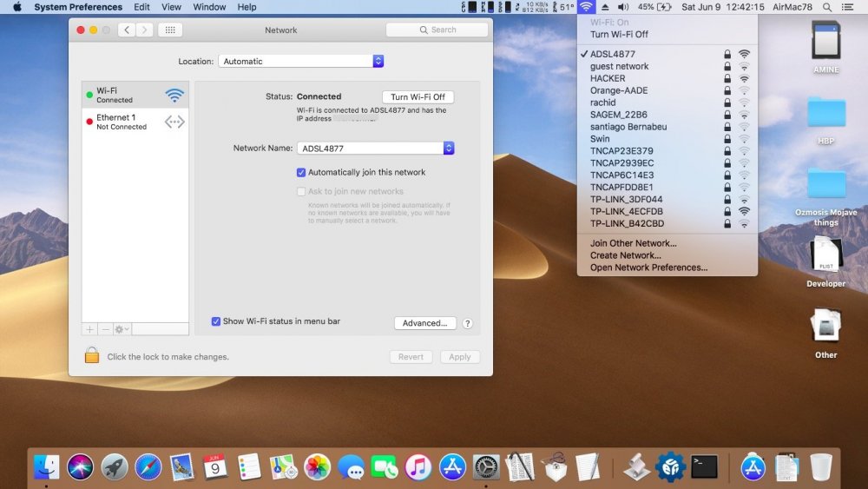Open System Preferences gear in the Dock
The image size is (868, 489).
tap(486, 466)
